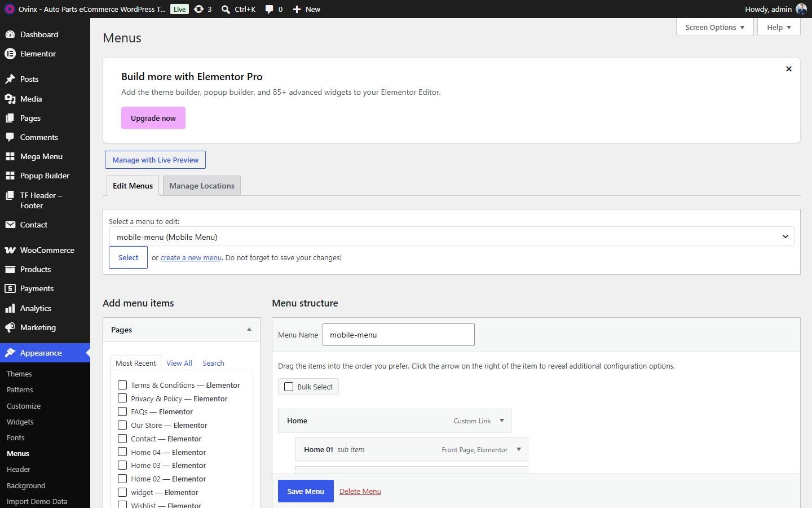
Task: Click the Menu Name input field
Action: click(399, 335)
